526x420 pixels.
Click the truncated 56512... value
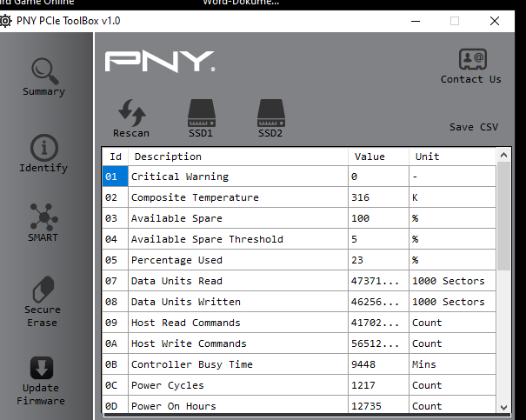pyautogui.click(x=379, y=343)
